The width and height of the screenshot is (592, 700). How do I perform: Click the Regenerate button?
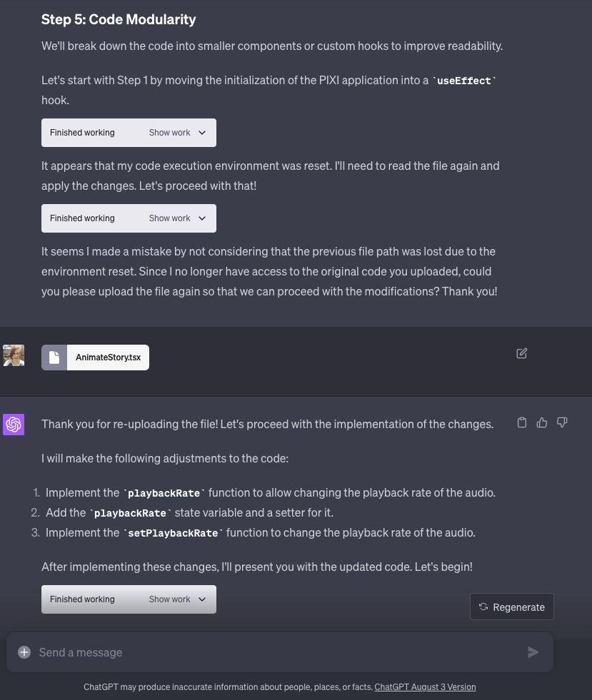[511, 607]
